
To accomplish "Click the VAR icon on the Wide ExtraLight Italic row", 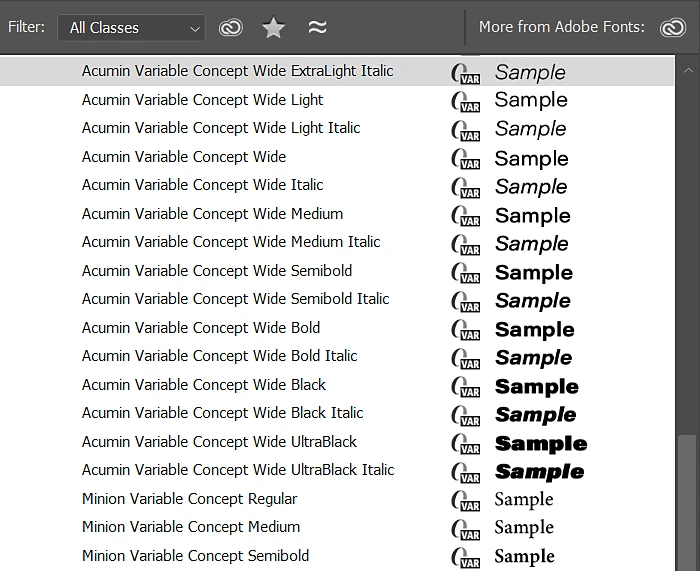I will tap(465, 74).
